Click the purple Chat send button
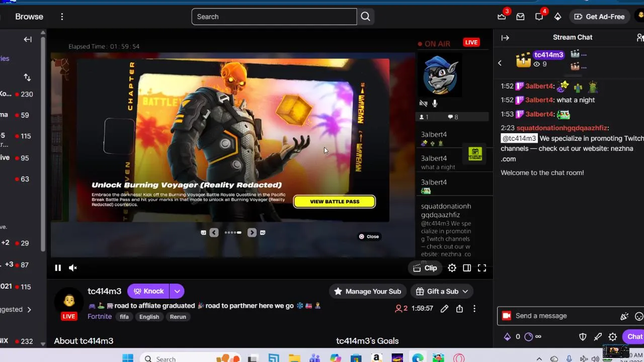 pyautogui.click(x=633, y=337)
